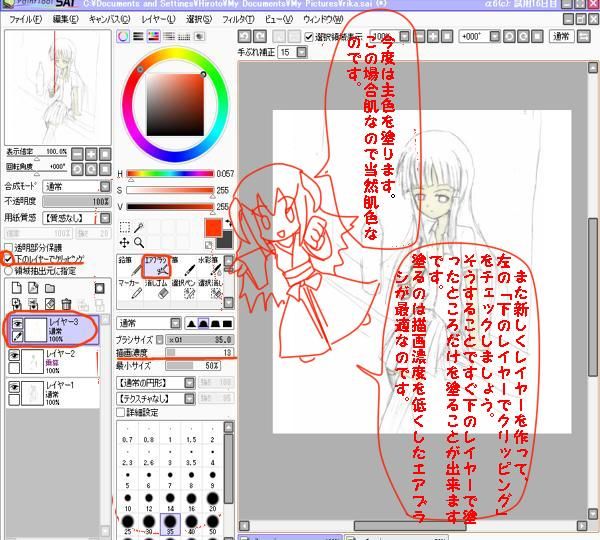Choose the zoom magnifier tool
Screen dimensions: 600x540
[139, 242]
